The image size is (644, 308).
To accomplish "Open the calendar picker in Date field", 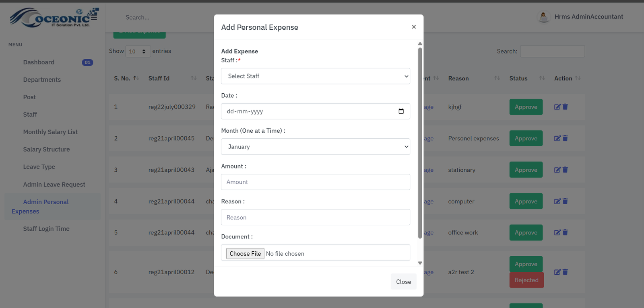I will 401,111.
